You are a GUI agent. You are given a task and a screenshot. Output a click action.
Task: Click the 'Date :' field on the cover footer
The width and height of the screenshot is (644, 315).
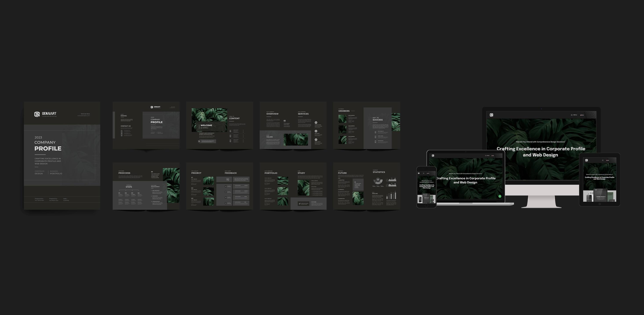click(x=66, y=200)
